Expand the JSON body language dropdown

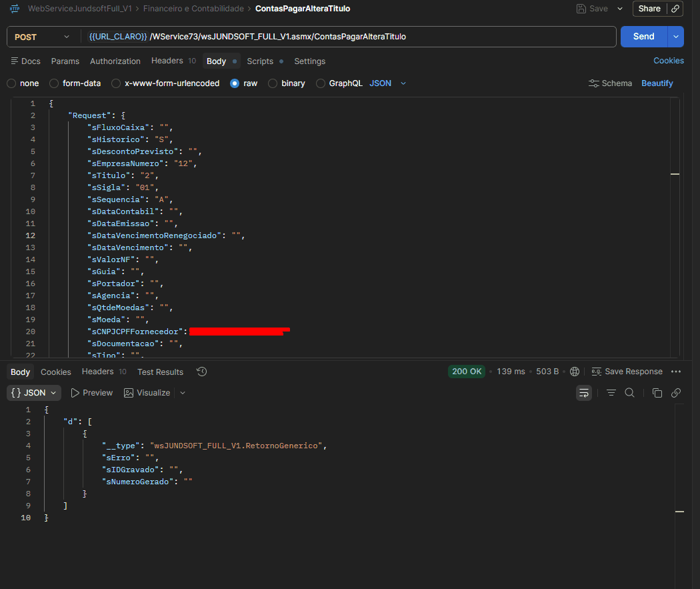pos(387,83)
